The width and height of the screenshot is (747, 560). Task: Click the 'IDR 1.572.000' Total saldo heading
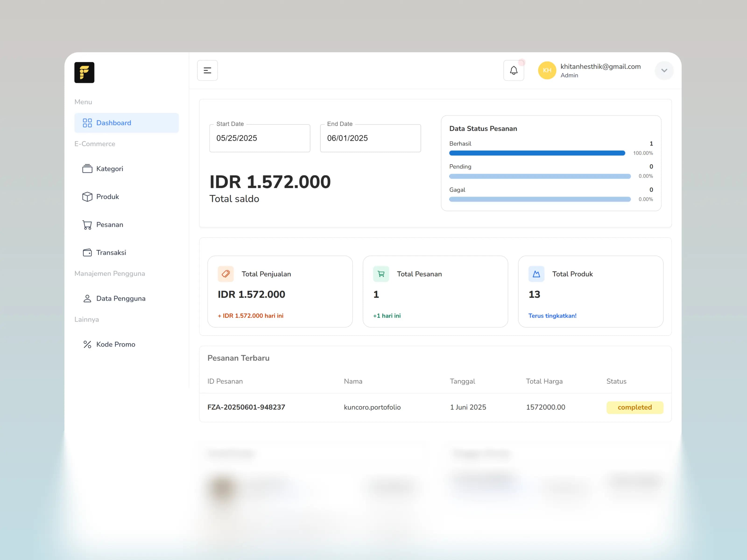[x=270, y=182]
